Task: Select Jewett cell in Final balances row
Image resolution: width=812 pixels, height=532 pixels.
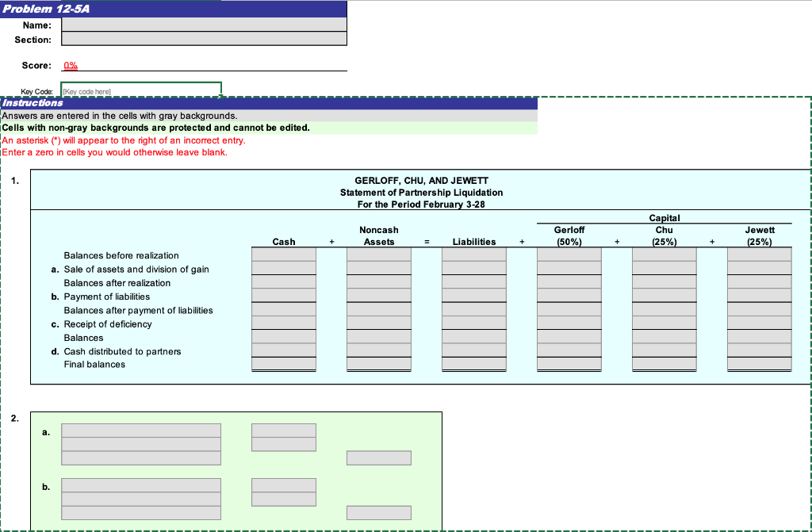Action: click(x=760, y=364)
